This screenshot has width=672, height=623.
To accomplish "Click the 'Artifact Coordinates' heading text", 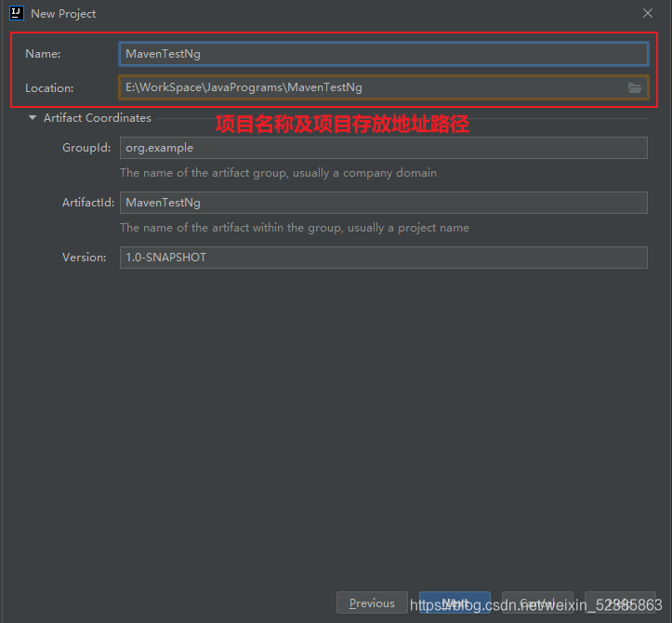I will [98, 118].
